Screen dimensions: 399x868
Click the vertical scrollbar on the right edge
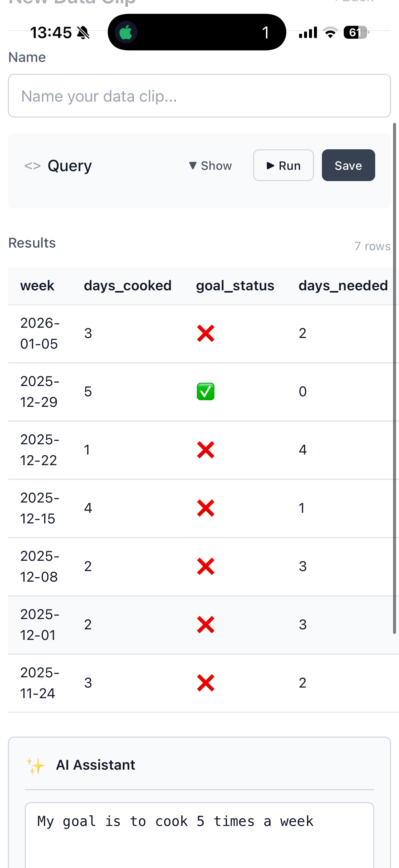coord(394,377)
